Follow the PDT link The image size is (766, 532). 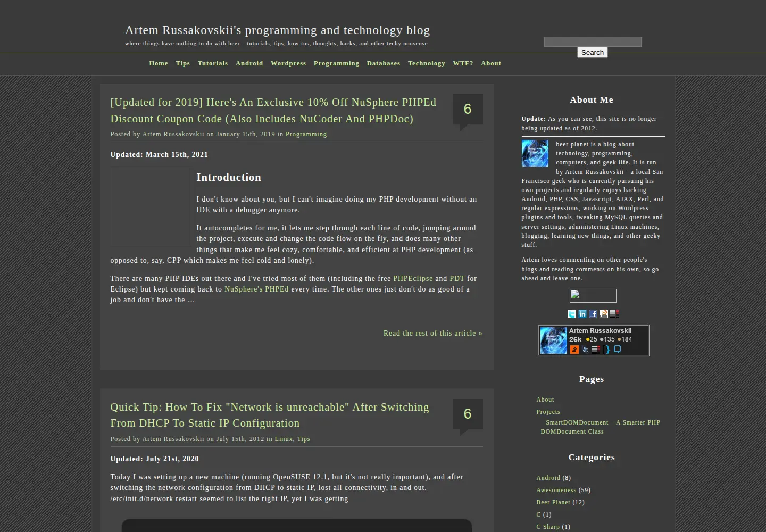(x=457, y=278)
